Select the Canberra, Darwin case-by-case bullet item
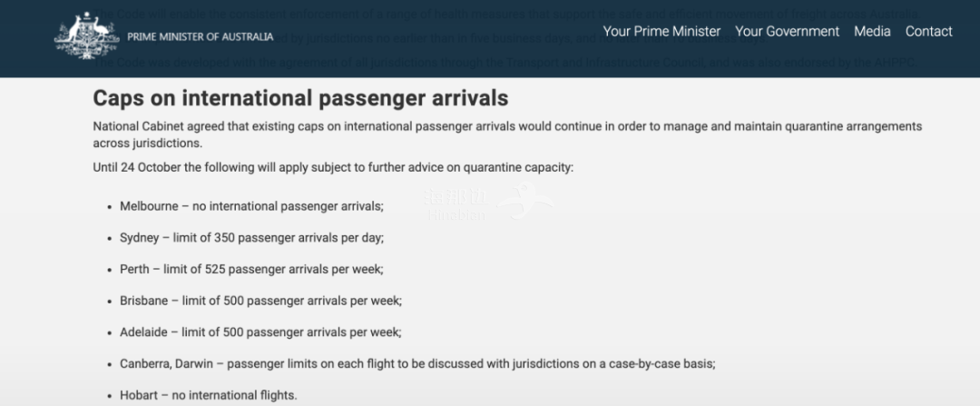 click(417, 363)
